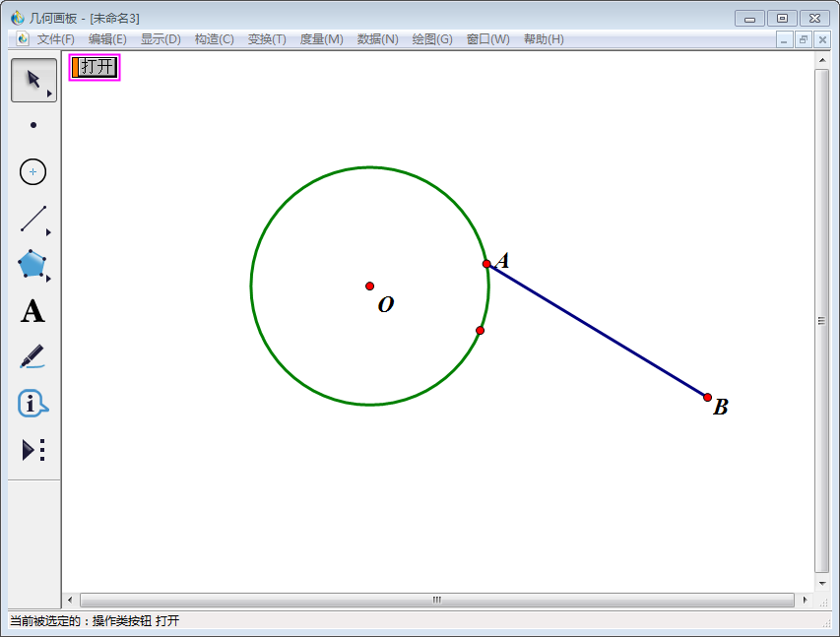Choose the Compass circle tool
Image resolution: width=840 pixels, height=637 pixels.
[x=33, y=172]
